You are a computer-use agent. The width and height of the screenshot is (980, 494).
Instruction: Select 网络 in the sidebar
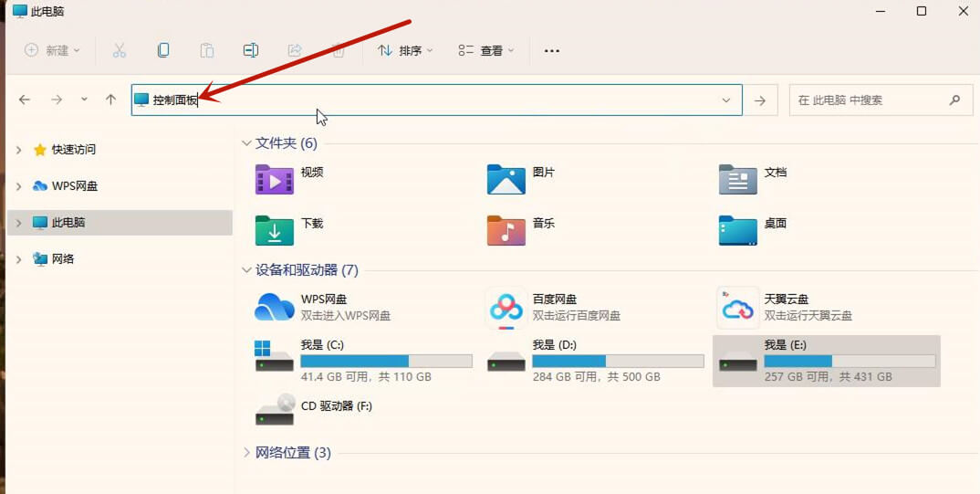click(x=62, y=259)
